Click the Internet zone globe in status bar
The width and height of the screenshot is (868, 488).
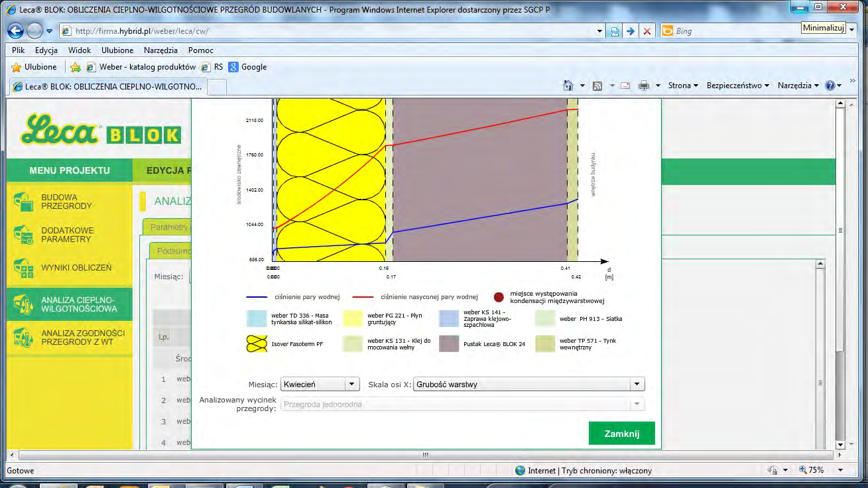521,470
